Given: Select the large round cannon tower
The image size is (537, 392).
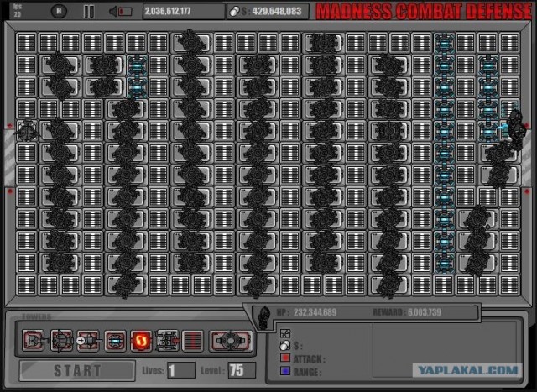Looking at the screenshot, I should tap(231, 341).
